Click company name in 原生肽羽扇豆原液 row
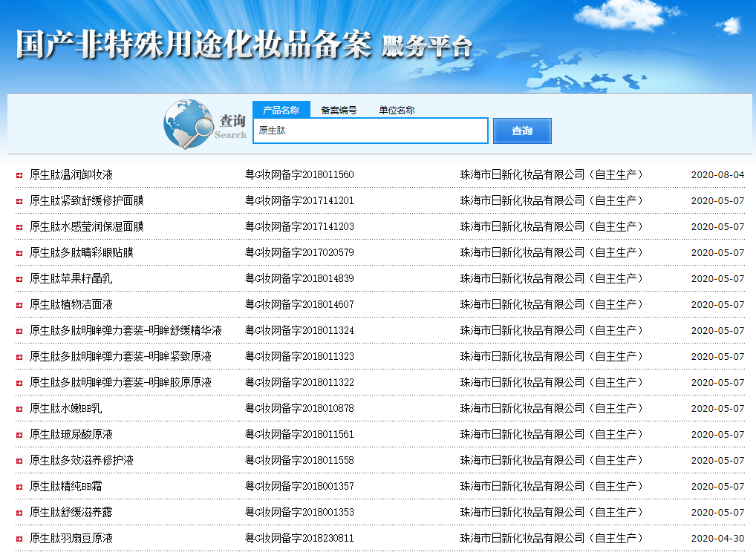The height and width of the screenshot is (555, 756). tap(552, 539)
